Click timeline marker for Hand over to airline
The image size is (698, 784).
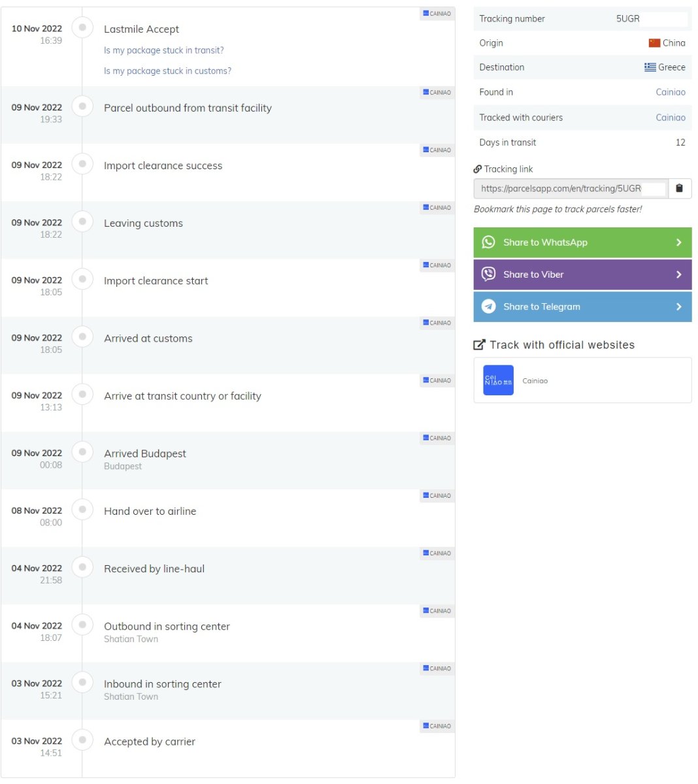(82, 509)
